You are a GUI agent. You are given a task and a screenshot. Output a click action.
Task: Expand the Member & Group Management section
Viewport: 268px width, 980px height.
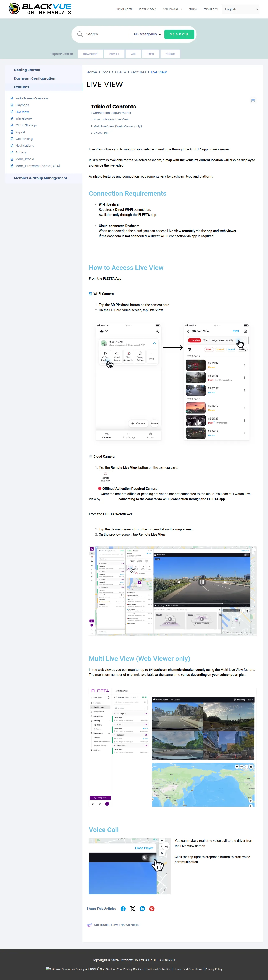click(x=40, y=178)
